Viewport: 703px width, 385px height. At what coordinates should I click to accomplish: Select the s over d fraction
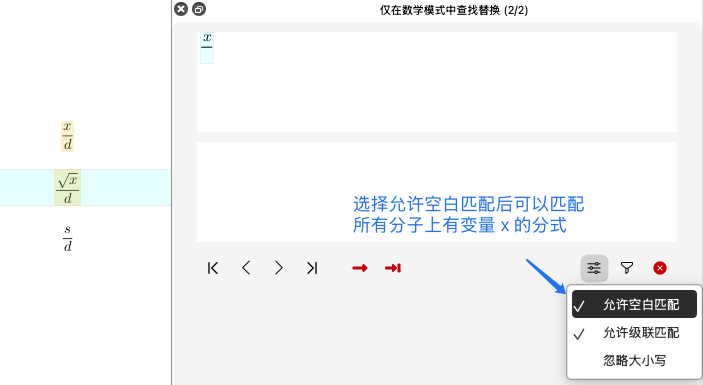(67, 238)
